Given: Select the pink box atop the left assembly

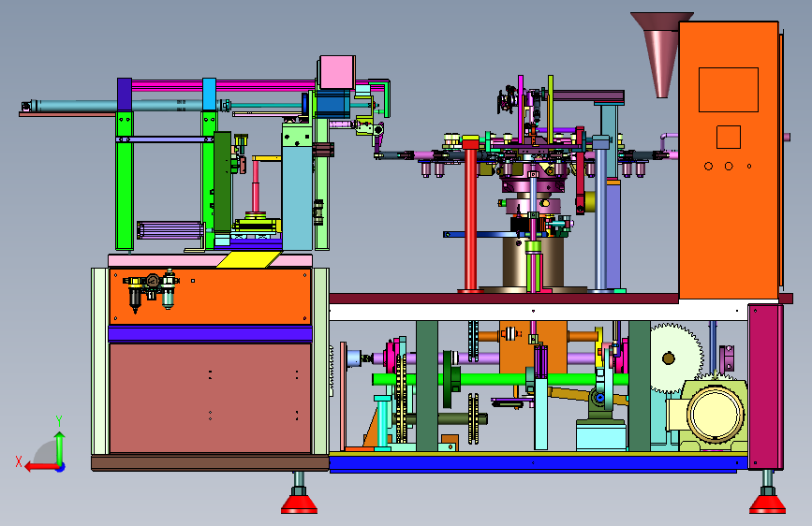Looking at the screenshot, I should (337, 72).
